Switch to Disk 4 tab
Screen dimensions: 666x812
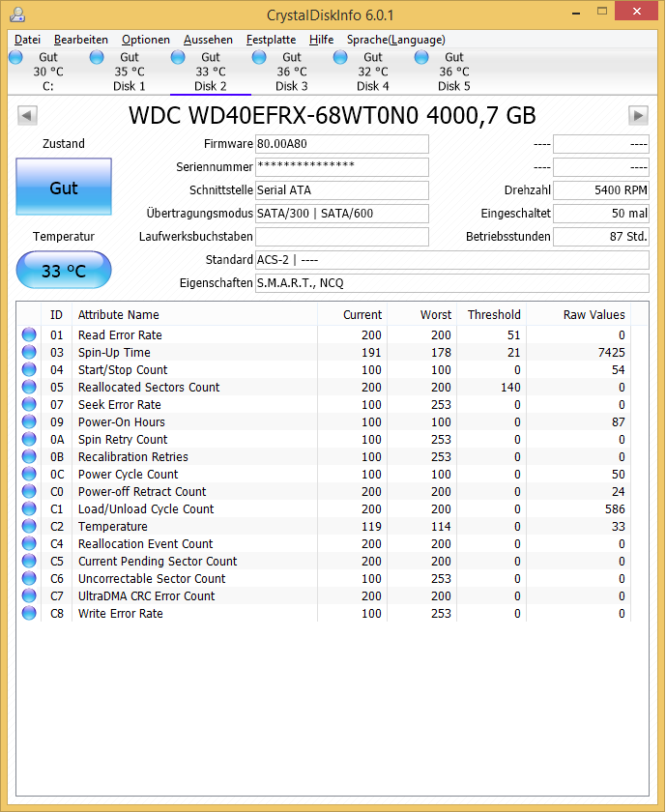(373, 72)
